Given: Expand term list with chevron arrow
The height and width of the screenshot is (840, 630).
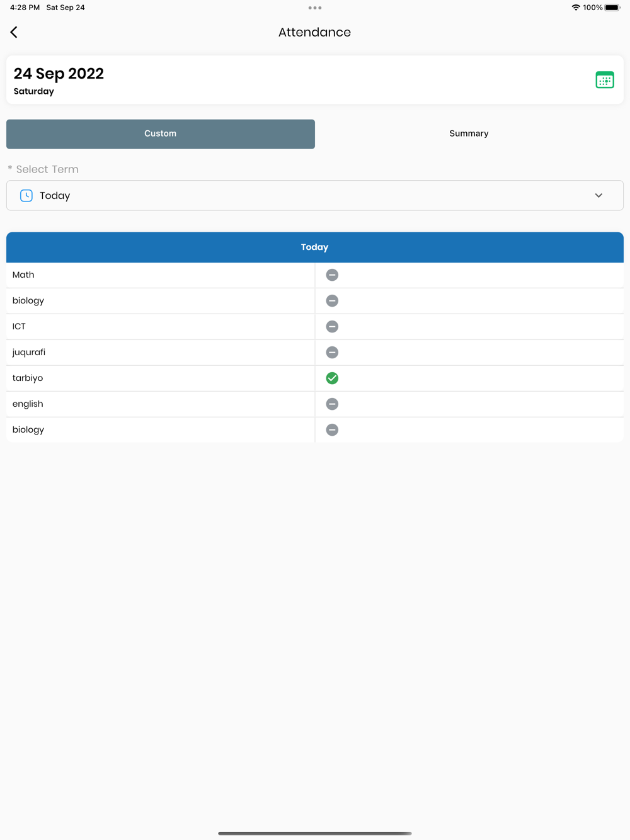Looking at the screenshot, I should [x=598, y=196].
